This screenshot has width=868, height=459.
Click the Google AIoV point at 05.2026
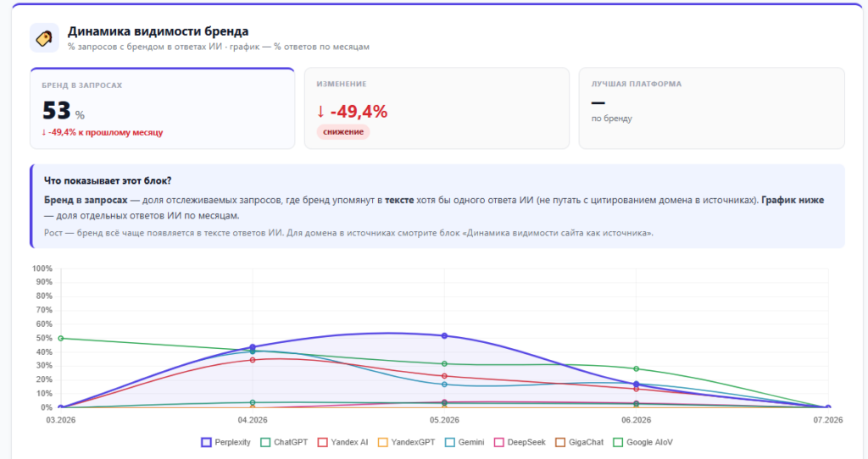[x=444, y=364]
